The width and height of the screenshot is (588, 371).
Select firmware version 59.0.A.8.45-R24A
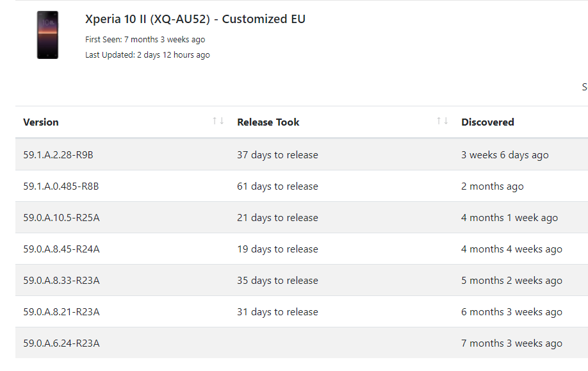coord(61,249)
